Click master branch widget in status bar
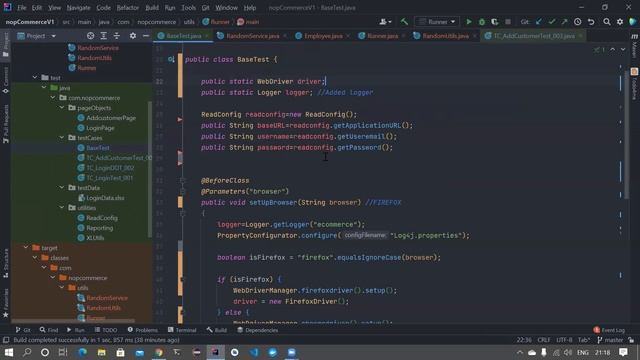Viewport: 640px width, 360px height. 610,340
